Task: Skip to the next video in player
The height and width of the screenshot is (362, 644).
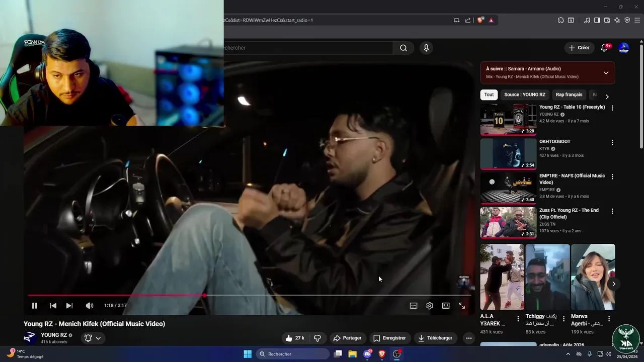Action: tap(69, 306)
